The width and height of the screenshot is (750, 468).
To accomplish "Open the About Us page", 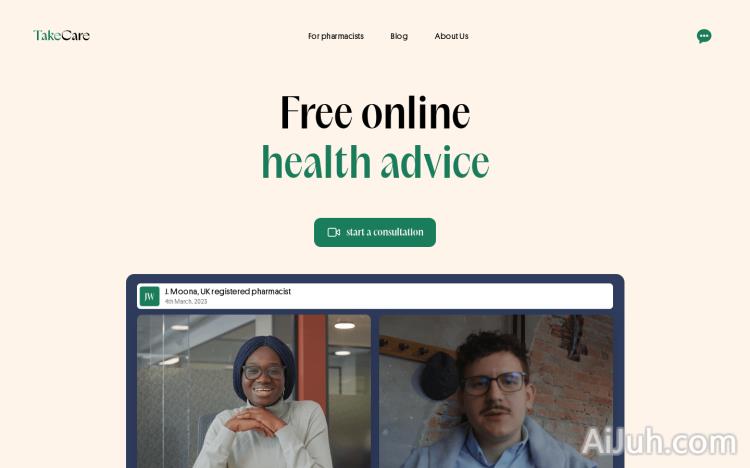I will pos(451,36).
